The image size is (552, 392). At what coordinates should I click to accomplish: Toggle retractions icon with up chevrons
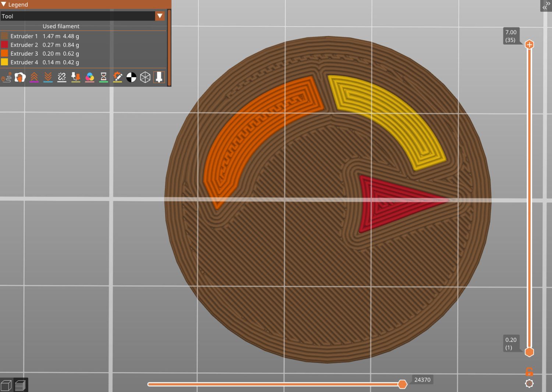pos(34,77)
